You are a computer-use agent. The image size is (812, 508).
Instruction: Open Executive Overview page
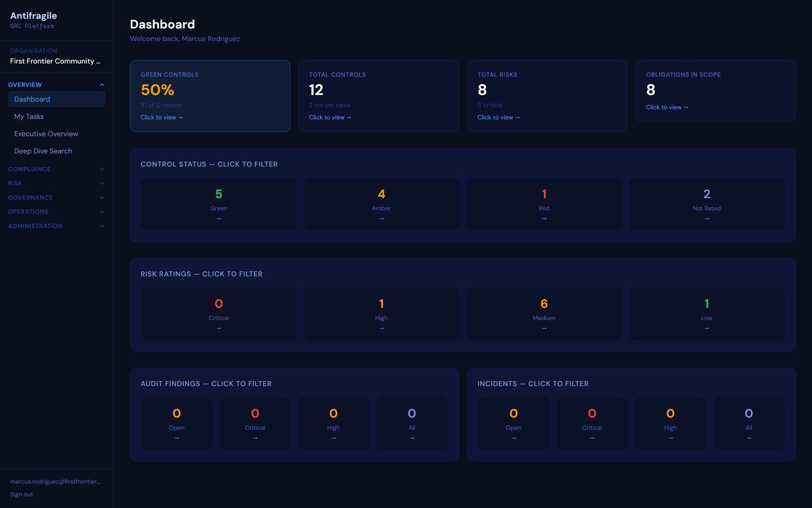point(56,134)
